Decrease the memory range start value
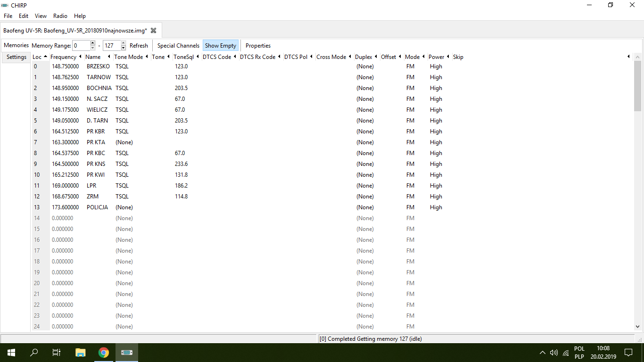The width and height of the screenshot is (644, 362). coord(93,48)
